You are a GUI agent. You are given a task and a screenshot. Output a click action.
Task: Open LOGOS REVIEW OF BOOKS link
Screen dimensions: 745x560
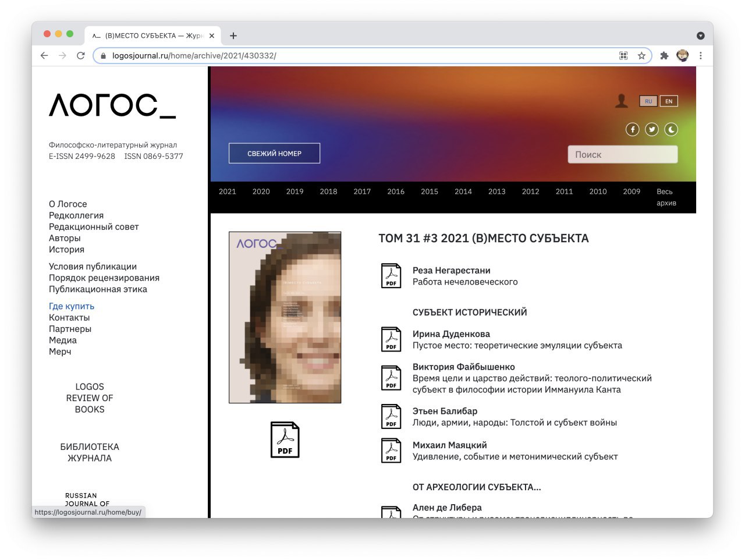pos(90,398)
